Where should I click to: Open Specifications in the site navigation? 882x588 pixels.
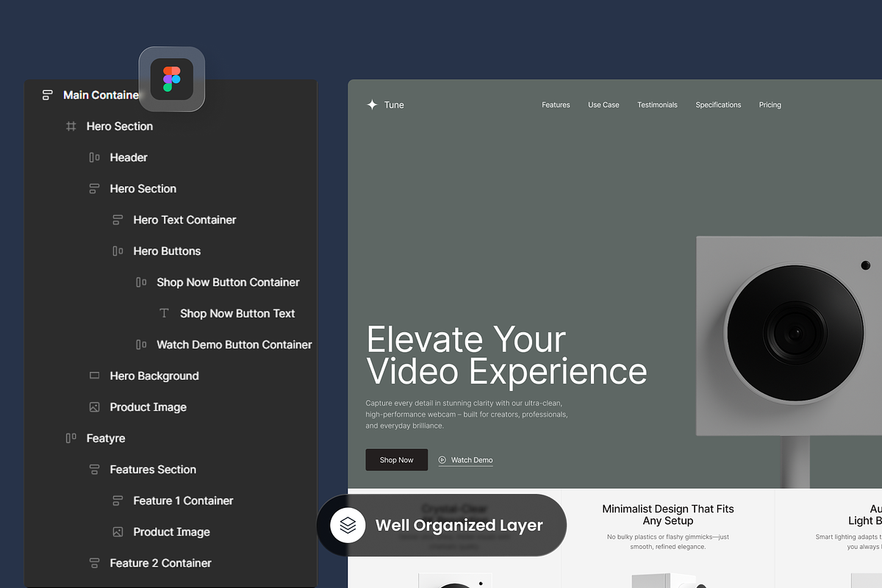[x=718, y=105]
